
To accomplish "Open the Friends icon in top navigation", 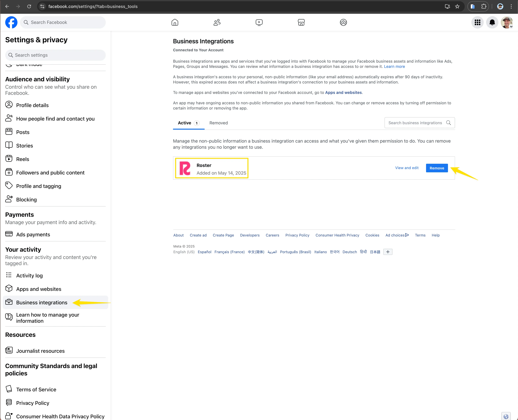I will pos(217,23).
